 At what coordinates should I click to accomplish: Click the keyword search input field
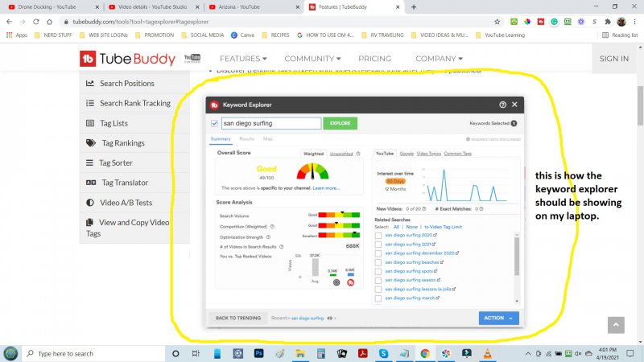coord(271,124)
